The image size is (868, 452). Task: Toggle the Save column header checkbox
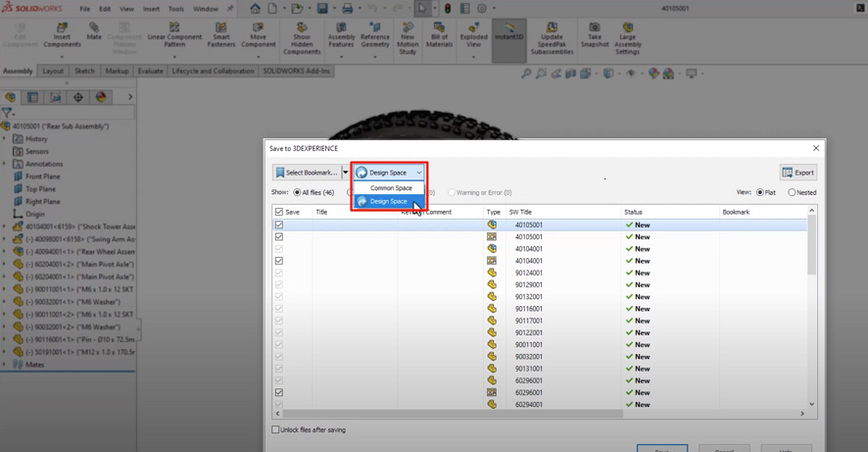(279, 212)
